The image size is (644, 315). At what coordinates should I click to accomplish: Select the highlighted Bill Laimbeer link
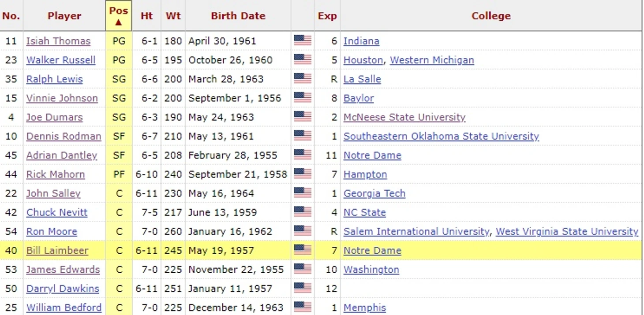57,251
